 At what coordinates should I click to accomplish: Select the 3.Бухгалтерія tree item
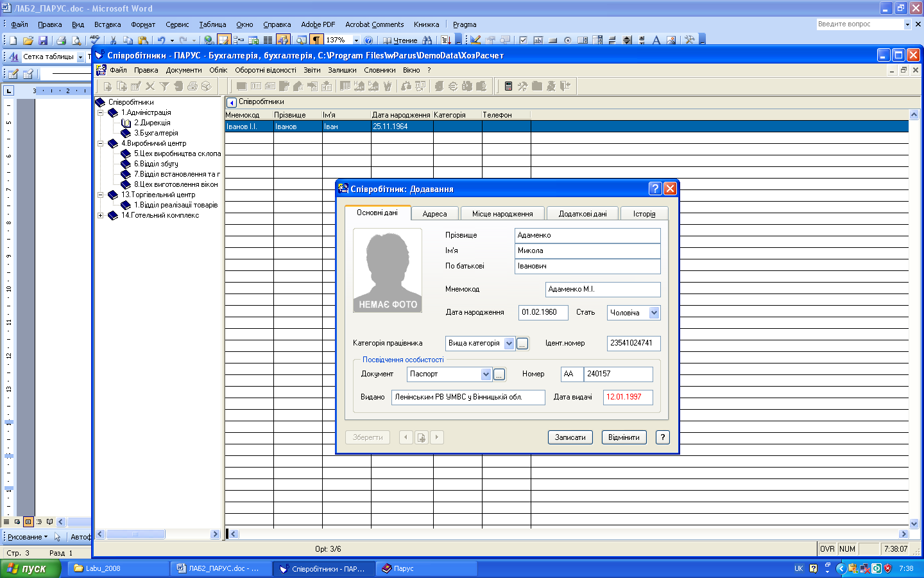[x=156, y=133]
